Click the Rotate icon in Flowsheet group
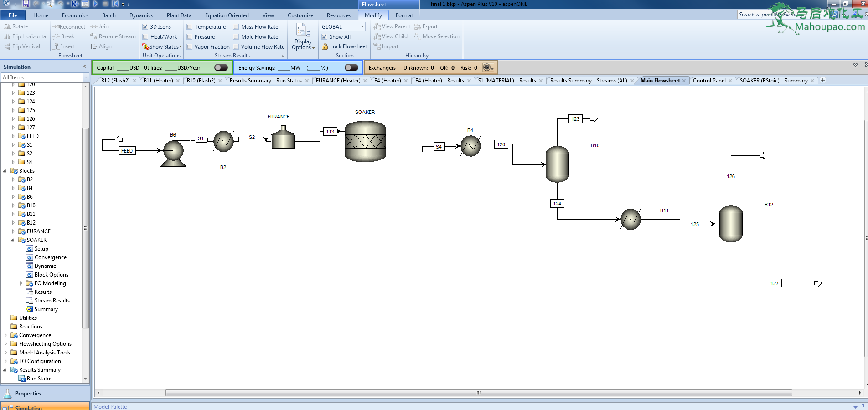This screenshot has width=868, height=410. coord(7,26)
